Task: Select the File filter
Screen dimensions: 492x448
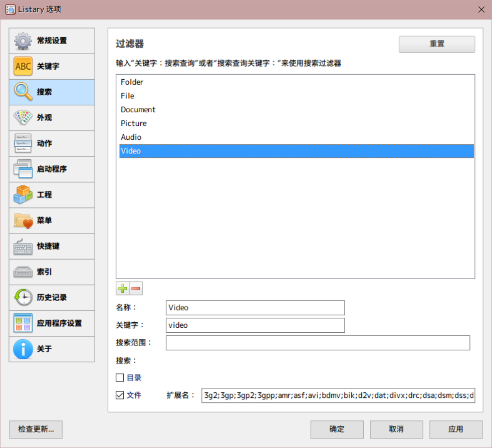Action: point(297,96)
